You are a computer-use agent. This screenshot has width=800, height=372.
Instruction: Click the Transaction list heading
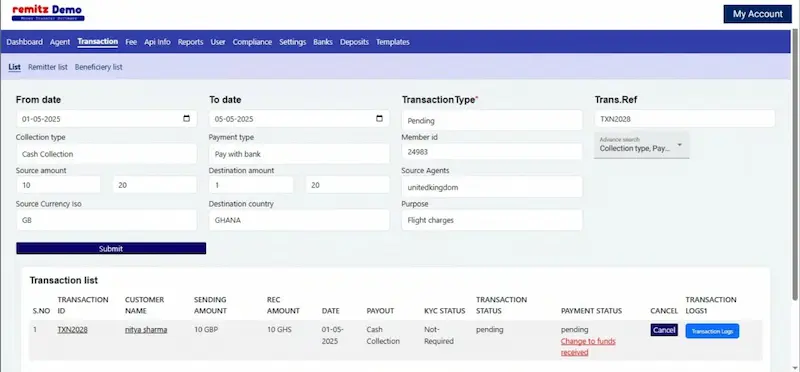coord(64,280)
